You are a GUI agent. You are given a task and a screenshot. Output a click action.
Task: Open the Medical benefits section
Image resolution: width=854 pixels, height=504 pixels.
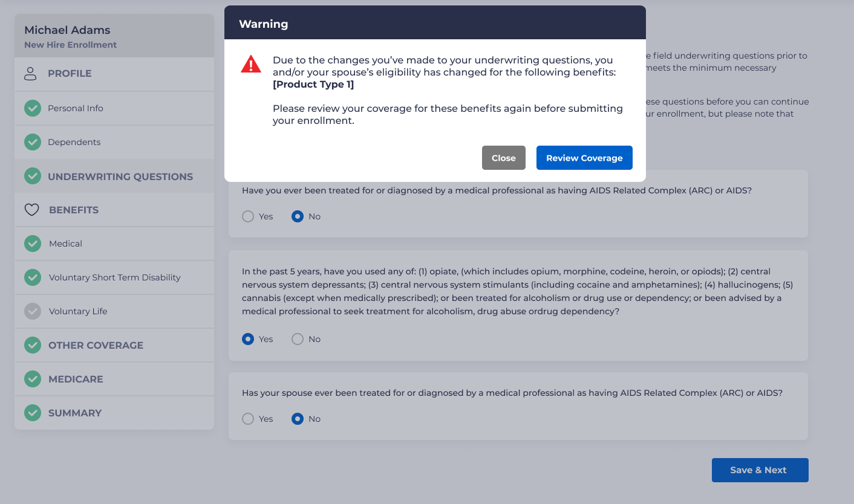click(x=65, y=244)
